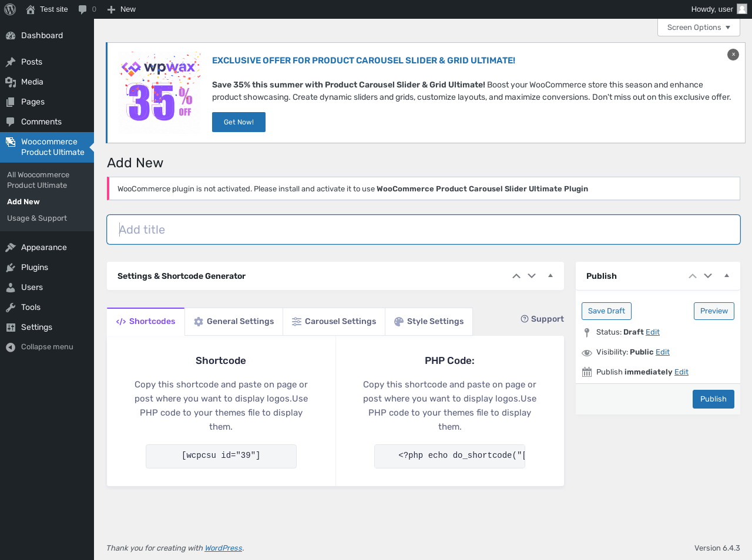
Task: Edit the Publish immediately date
Action: (x=681, y=372)
